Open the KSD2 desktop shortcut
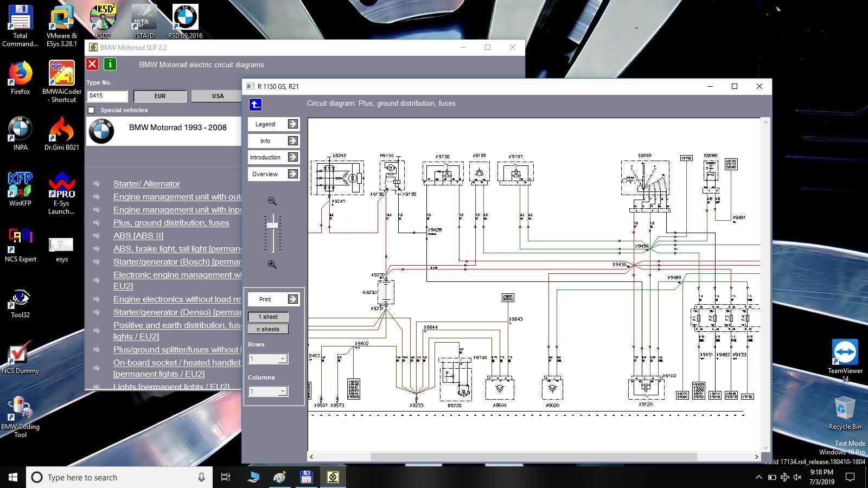 click(x=103, y=22)
